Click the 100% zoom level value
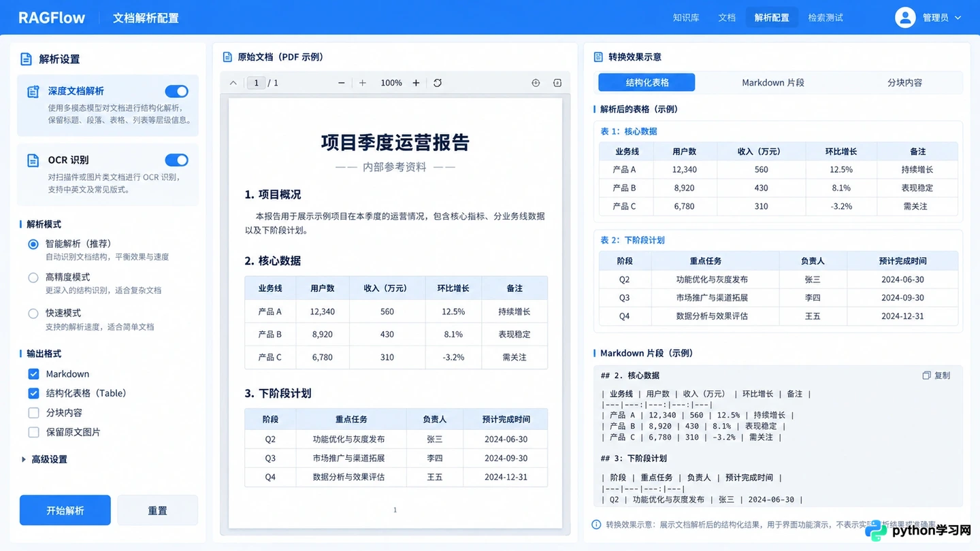The width and height of the screenshot is (980, 551). point(391,83)
